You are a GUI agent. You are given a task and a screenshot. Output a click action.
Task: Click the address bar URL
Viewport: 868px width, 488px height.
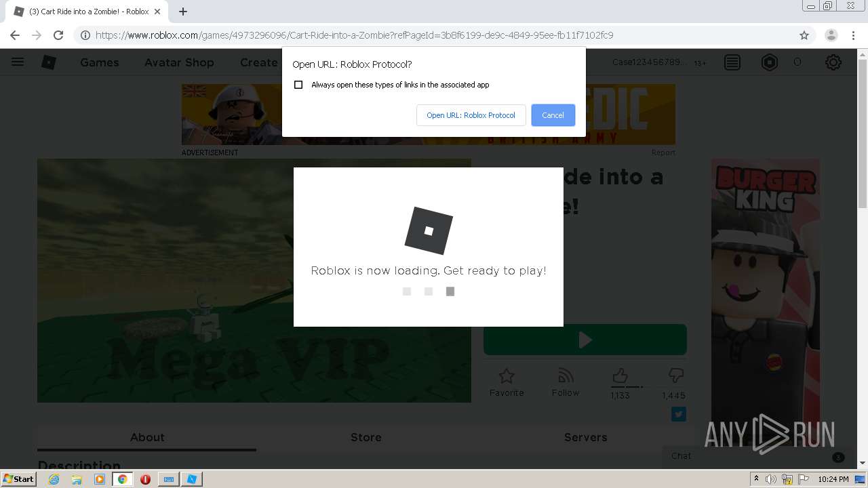(x=354, y=35)
